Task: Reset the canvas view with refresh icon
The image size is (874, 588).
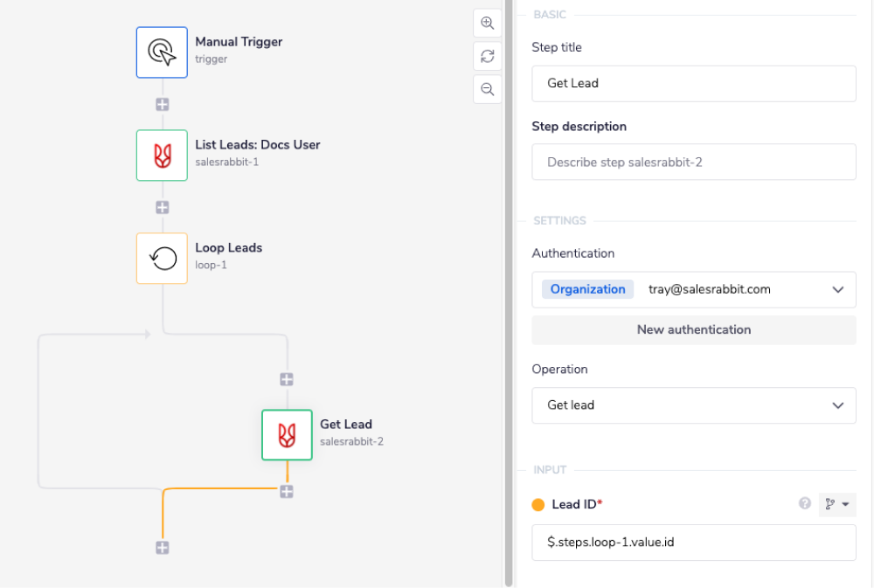Action: pos(488,57)
